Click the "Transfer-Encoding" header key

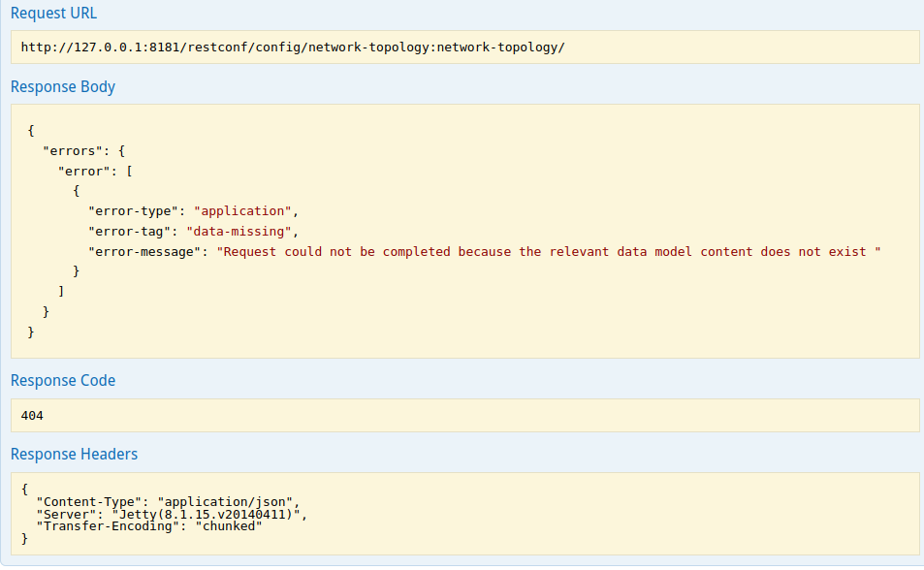(108, 525)
